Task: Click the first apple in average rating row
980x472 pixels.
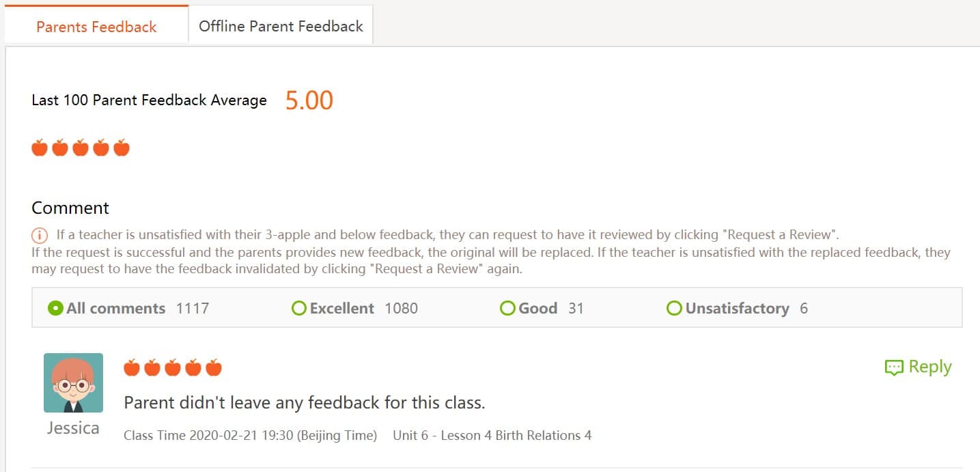Action: pyautogui.click(x=40, y=148)
